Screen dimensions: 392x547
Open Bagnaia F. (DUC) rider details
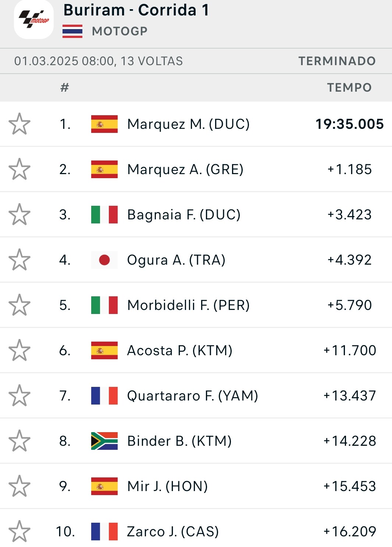(183, 215)
